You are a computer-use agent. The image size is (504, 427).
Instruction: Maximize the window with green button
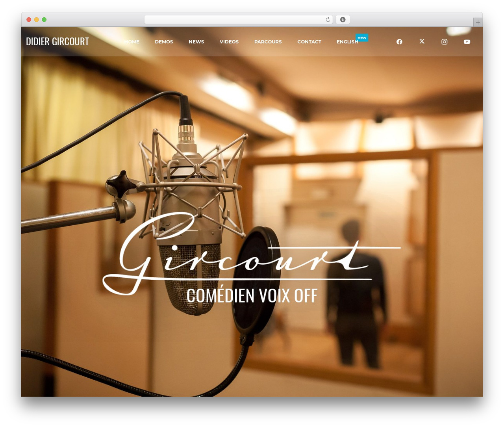pyautogui.click(x=44, y=20)
